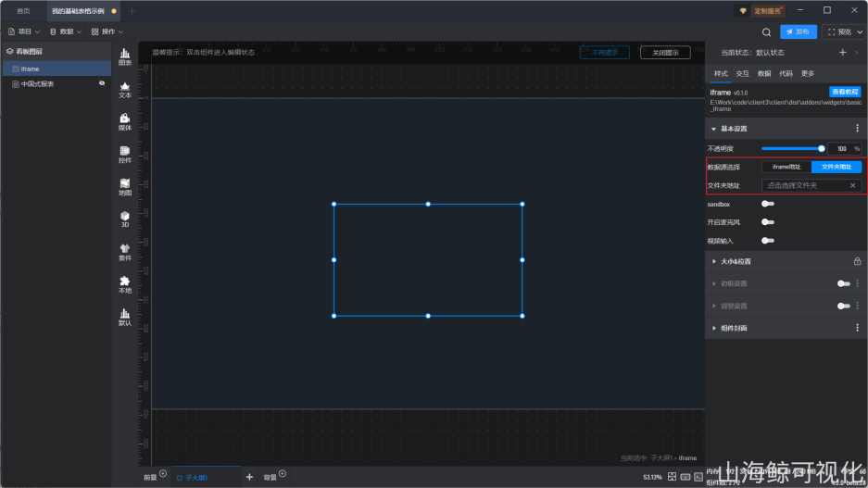Select the 文本 text component icon
The image size is (868, 488).
[124, 89]
